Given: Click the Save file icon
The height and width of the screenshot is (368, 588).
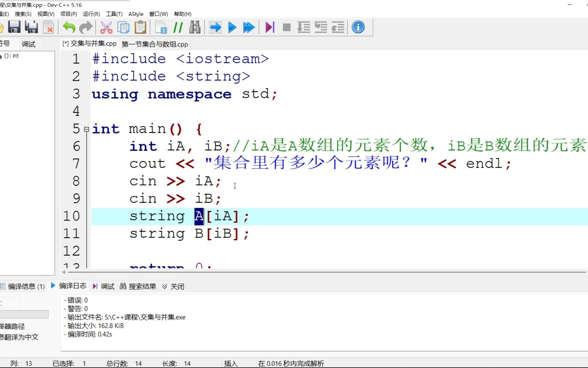Looking at the screenshot, I should pyautogui.click(x=14, y=27).
